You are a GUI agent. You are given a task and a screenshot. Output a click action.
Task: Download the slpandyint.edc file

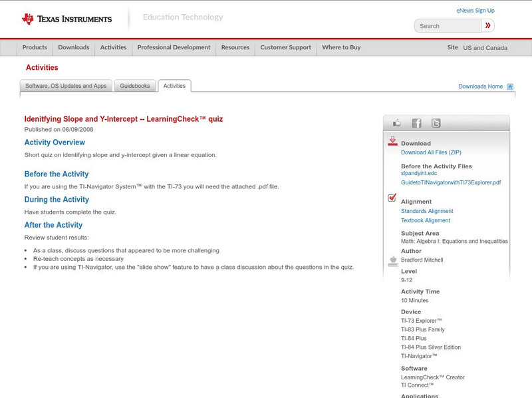pyautogui.click(x=419, y=173)
